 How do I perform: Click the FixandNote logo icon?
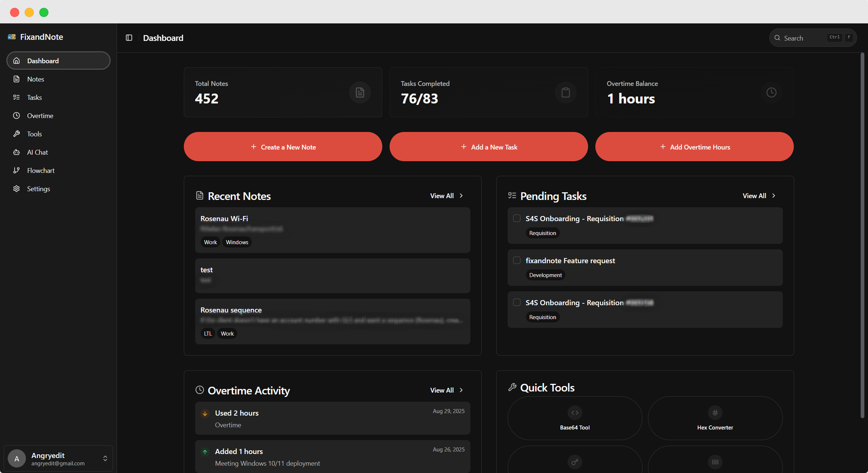[x=12, y=37]
